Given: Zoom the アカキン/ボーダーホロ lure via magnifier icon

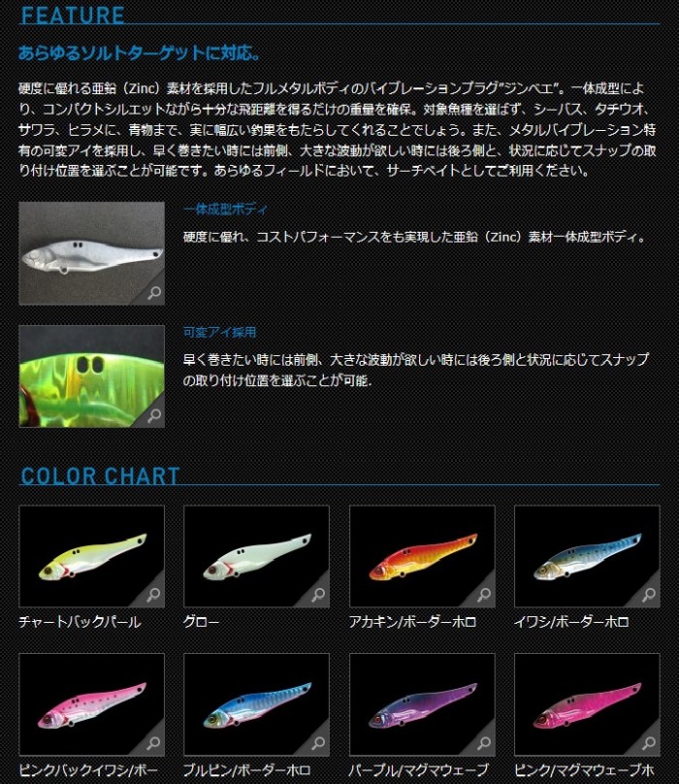Looking at the screenshot, I should pyautogui.click(x=484, y=595).
